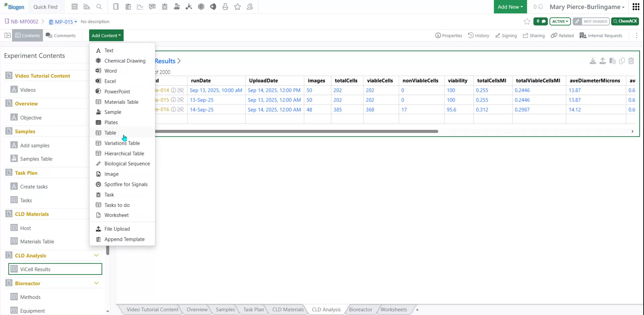Open the three-dot more options menu
Image resolution: width=644 pixels, height=315 pixels.
637,35
